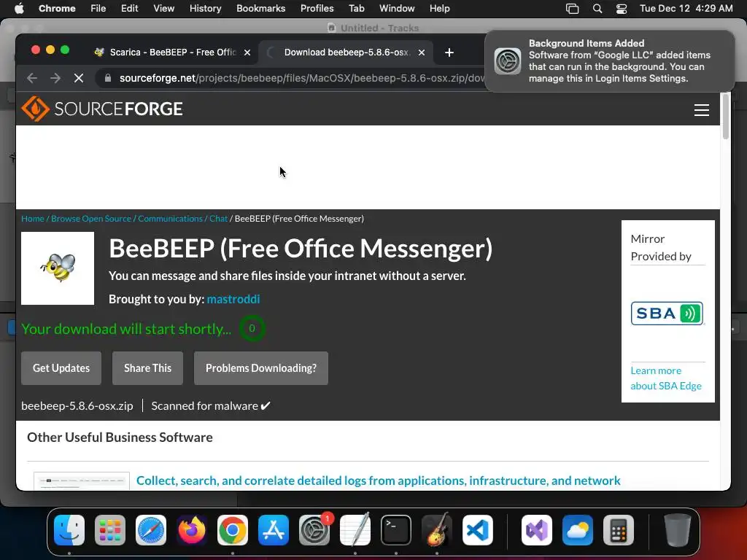Click Google Chrome in the Dock
The height and width of the screenshot is (560, 747).
233,530
